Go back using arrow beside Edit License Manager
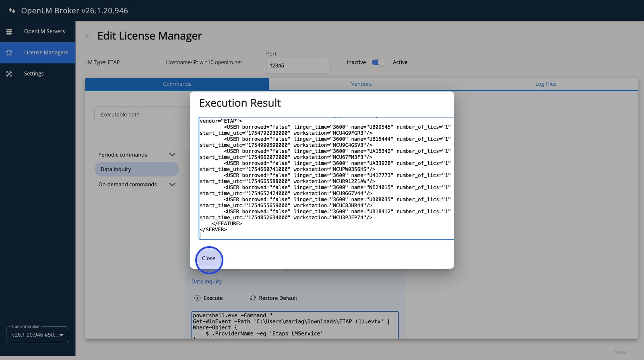Image resolution: width=644 pixels, height=360 pixels. coord(88,36)
